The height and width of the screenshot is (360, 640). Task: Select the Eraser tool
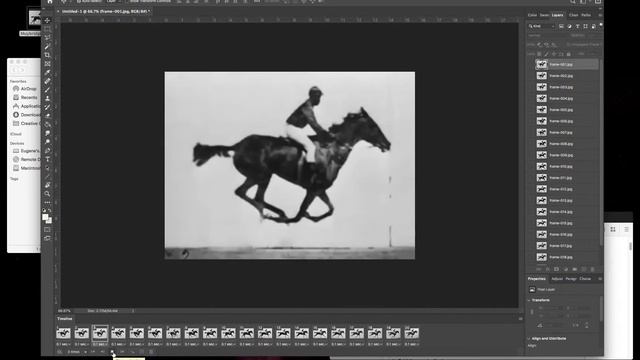(x=47, y=116)
